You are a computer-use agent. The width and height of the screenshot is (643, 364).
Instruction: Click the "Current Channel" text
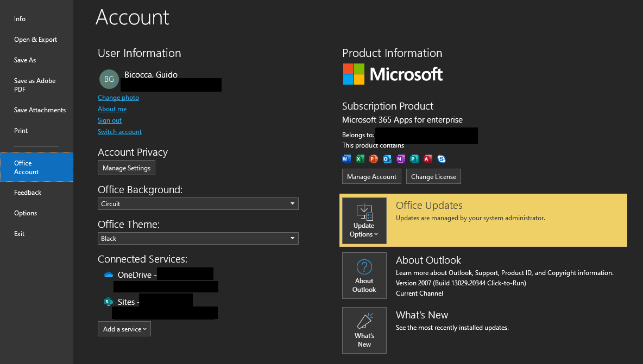[x=419, y=293]
